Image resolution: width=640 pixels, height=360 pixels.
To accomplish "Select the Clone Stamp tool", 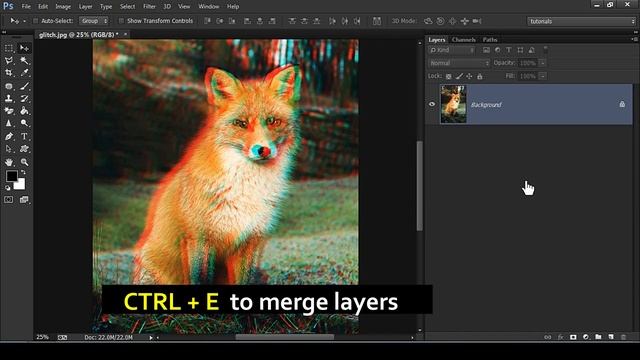I will tap(9, 98).
